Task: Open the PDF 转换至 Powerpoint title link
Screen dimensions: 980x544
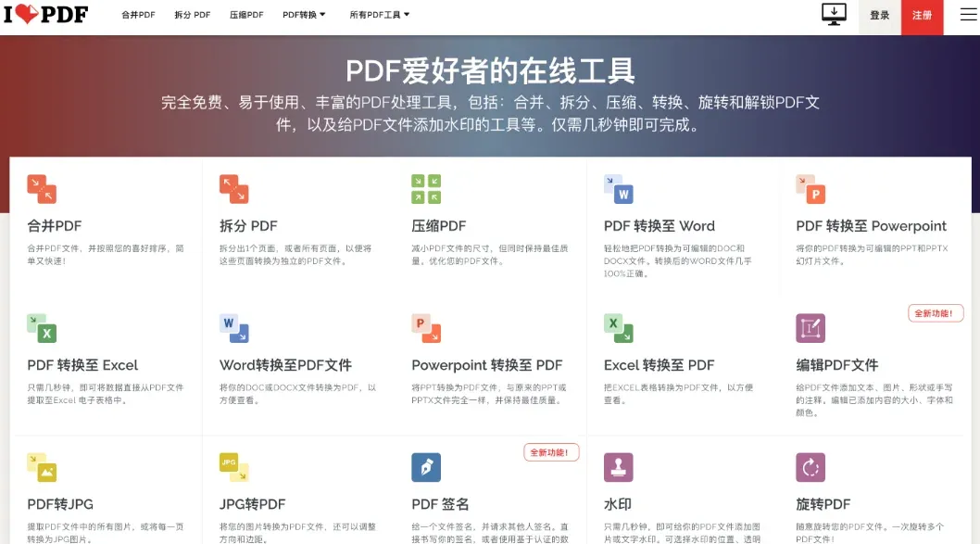Action: [872, 226]
